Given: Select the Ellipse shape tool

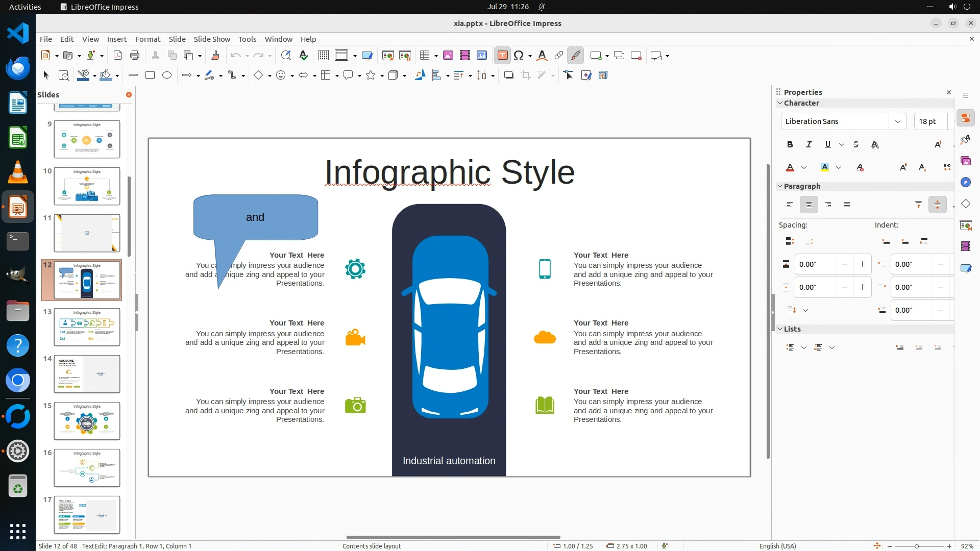Looking at the screenshot, I should (x=167, y=76).
